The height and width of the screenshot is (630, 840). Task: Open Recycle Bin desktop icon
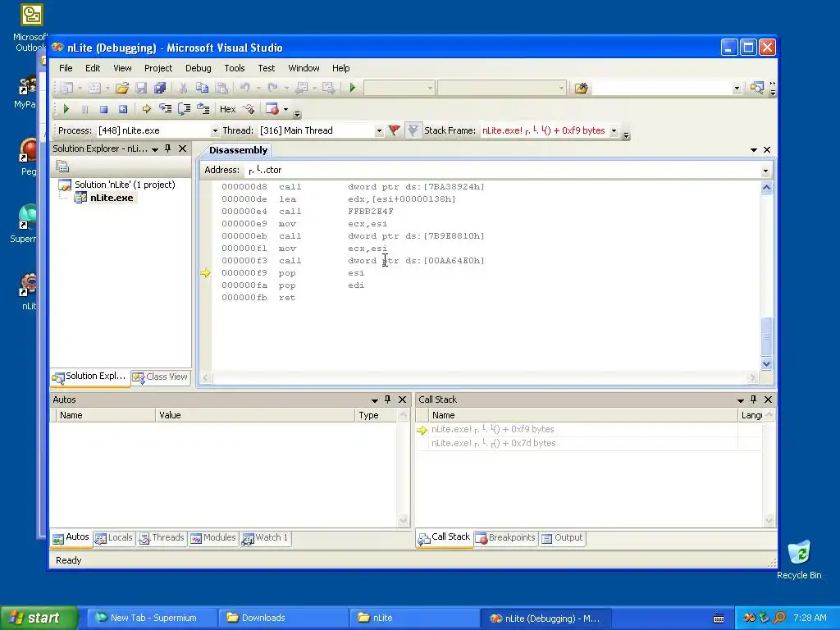point(799,559)
